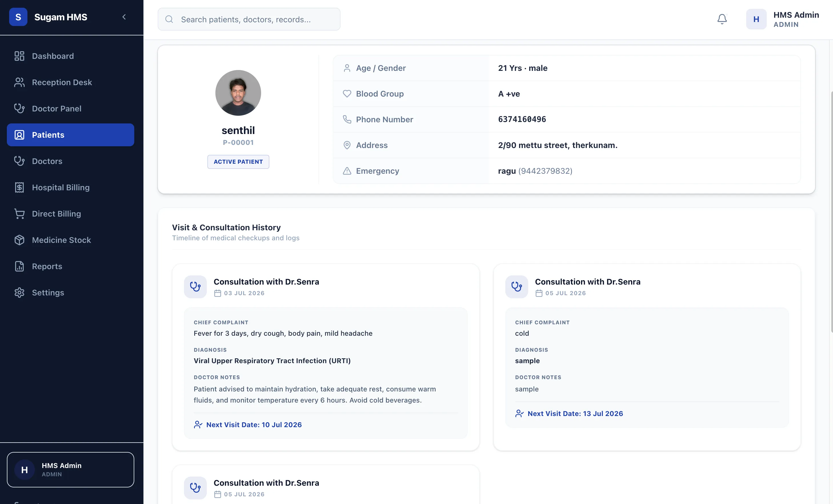
Task: Go to Reception Desk
Action: (x=70, y=82)
